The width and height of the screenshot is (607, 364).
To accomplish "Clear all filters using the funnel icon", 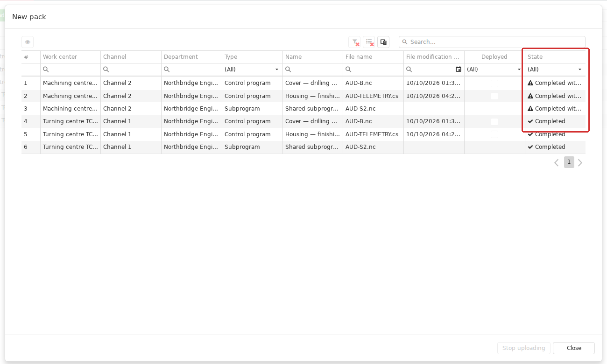I will click(x=355, y=42).
